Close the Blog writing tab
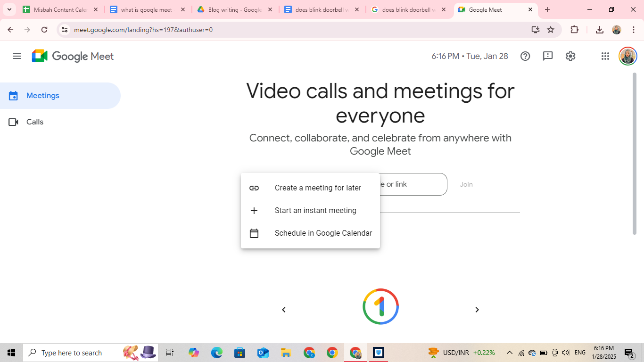Viewport: 644px width, 362px height. pyautogui.click(x=270, y=9)
